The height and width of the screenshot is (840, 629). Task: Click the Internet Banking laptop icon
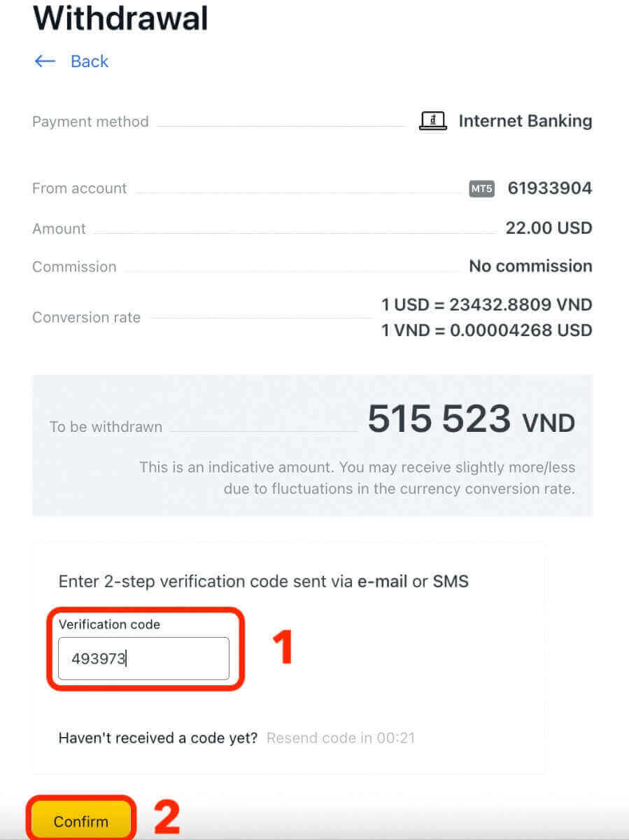(x=432, y=121)
